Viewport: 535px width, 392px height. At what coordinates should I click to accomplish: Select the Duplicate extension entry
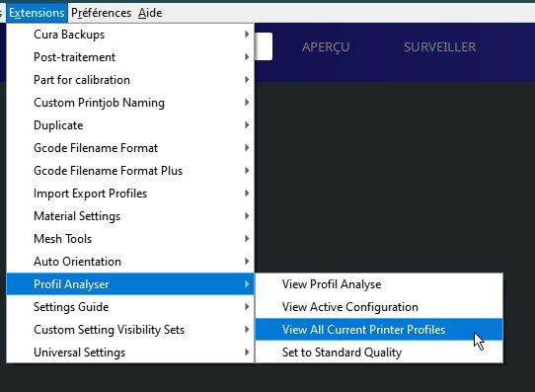coord(130,125)
